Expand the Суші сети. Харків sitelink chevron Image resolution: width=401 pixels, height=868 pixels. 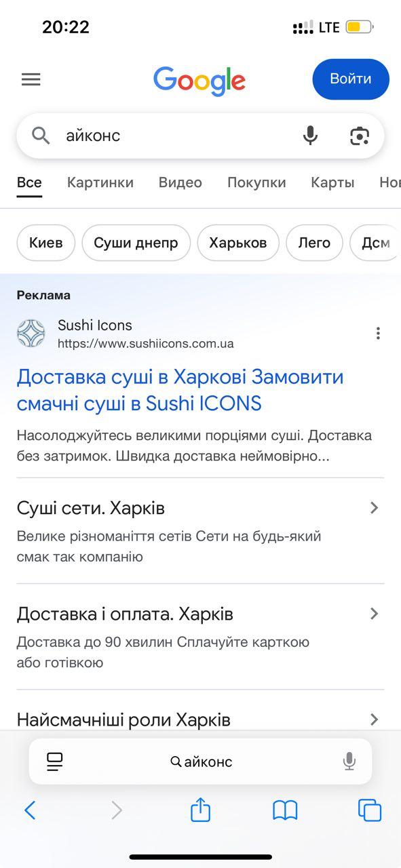[x=374, y=508]
